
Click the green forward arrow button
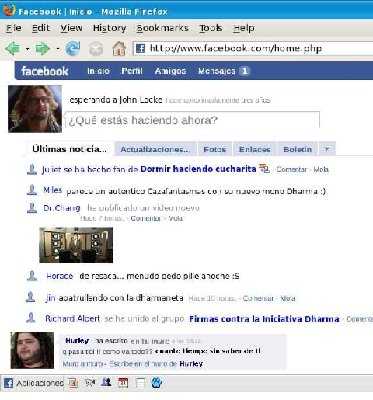click(x=43, y=49)
